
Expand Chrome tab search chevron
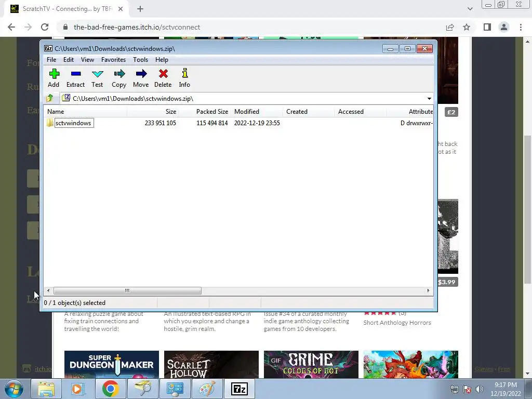point(470,9)
